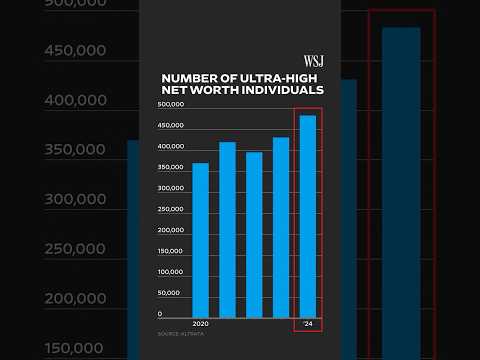The width and height of the screenshot is (480, 360).
Task: Click the large blurred 450,000 background label
Action: [75, 50]
